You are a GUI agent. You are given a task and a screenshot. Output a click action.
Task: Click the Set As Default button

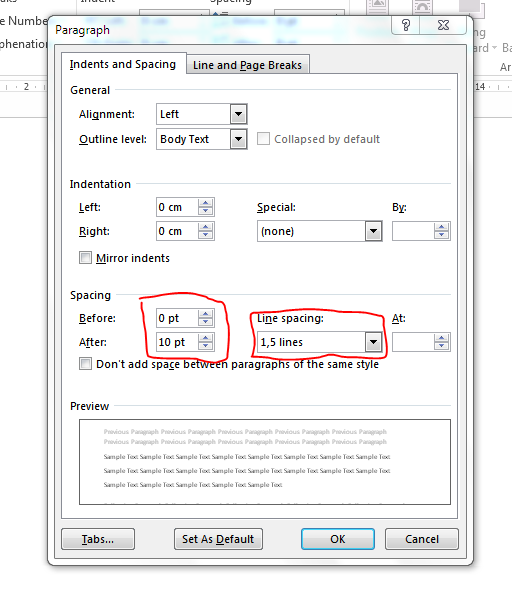pyautogui.click(x=218, y=539)
